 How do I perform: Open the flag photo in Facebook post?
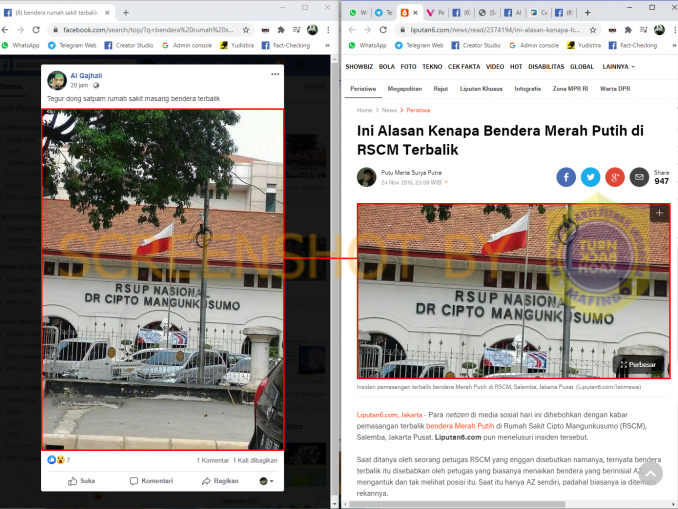(x=163, y=279)
